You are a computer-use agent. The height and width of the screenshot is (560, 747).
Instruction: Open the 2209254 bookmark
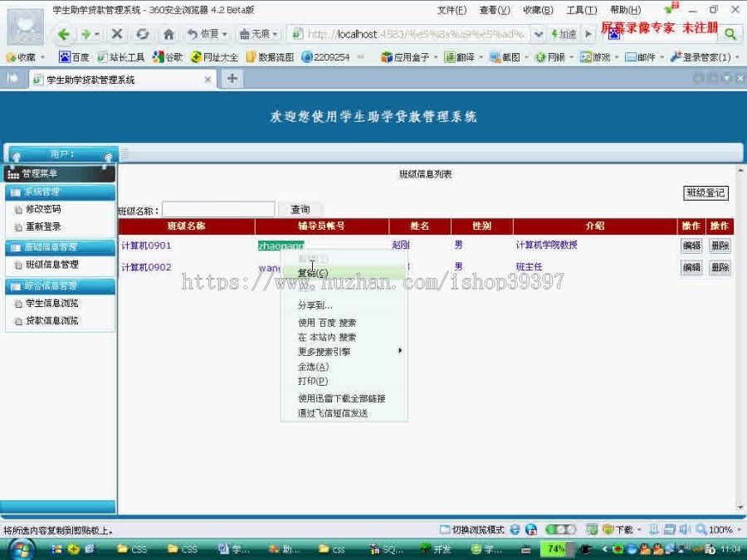tap(326, 57)
